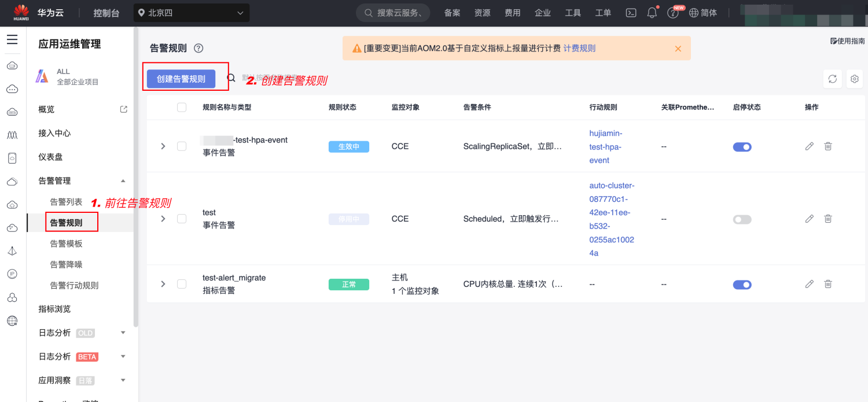Collapse the 告警管理 menu group

point(123,181)
